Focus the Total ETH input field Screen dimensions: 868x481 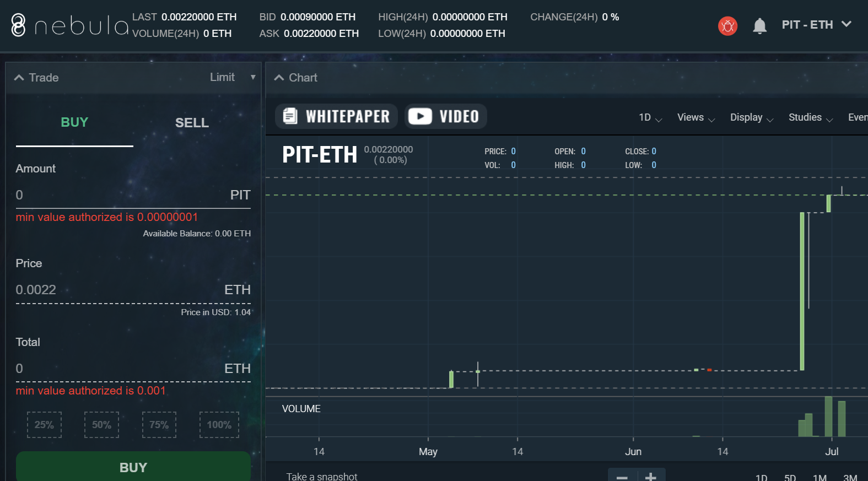(133, 369)
